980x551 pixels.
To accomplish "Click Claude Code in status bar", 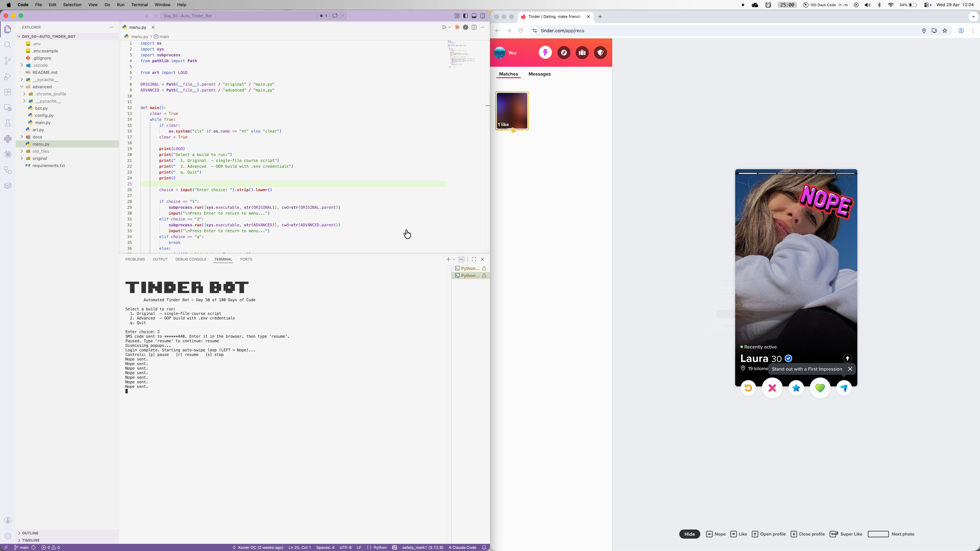I will 462,548.
